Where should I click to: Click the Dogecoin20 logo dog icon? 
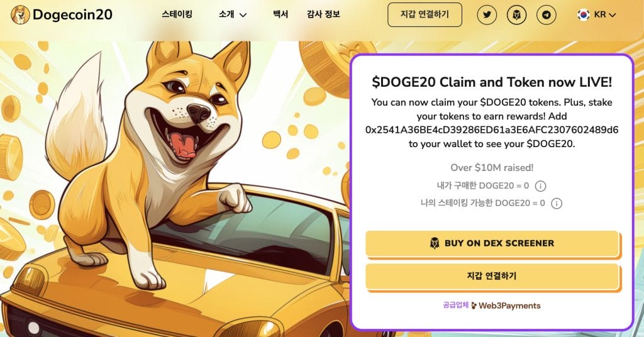tap(20, 15)
